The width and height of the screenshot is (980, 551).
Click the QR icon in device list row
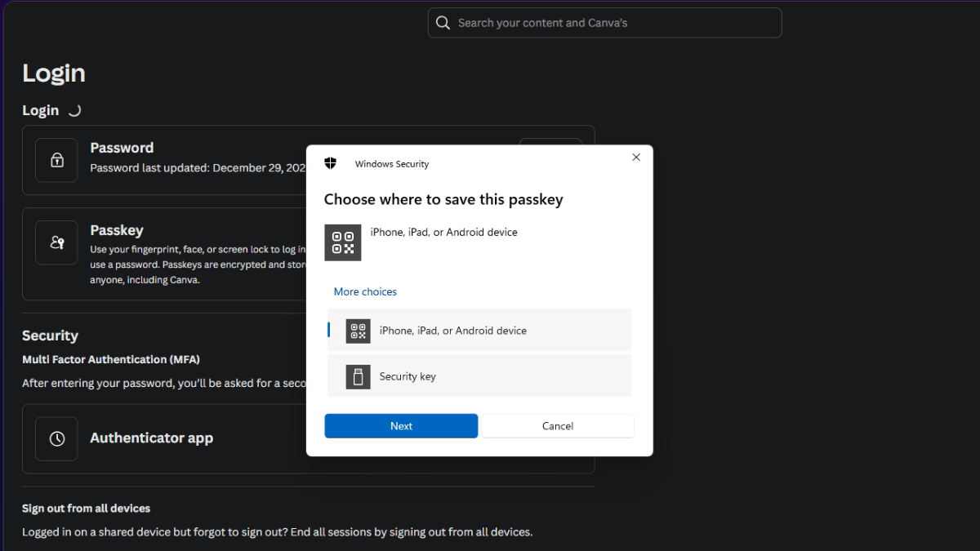tap(358, 331)
